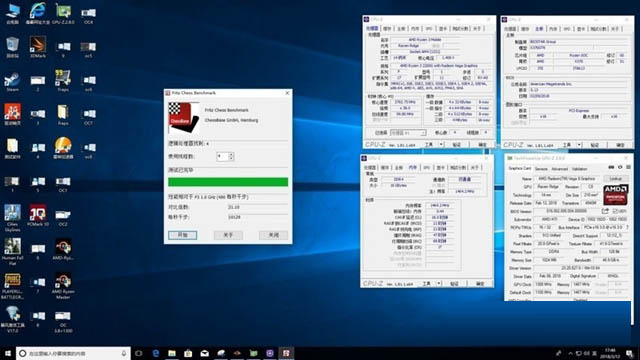Image resolution: width=640 pixels, height=360 pixels.
Task: Open the Windows Start menu
Action: [8, 353]
